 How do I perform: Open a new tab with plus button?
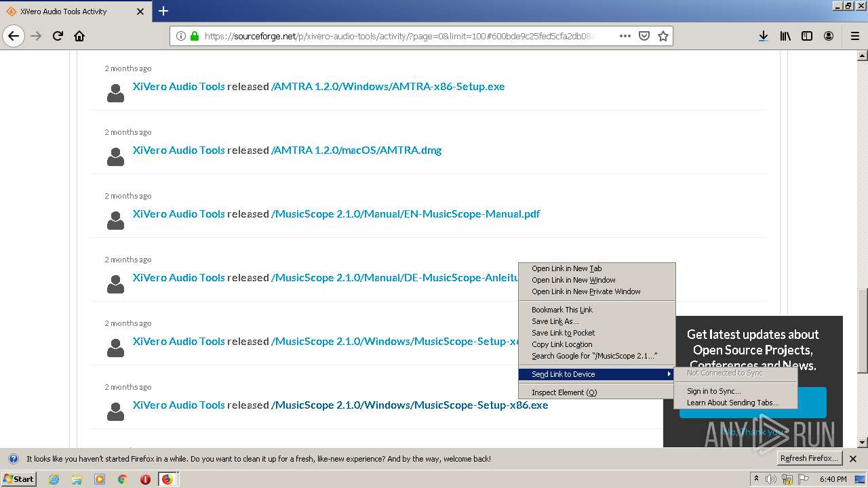pyautogui.click(x=163, y=11)
